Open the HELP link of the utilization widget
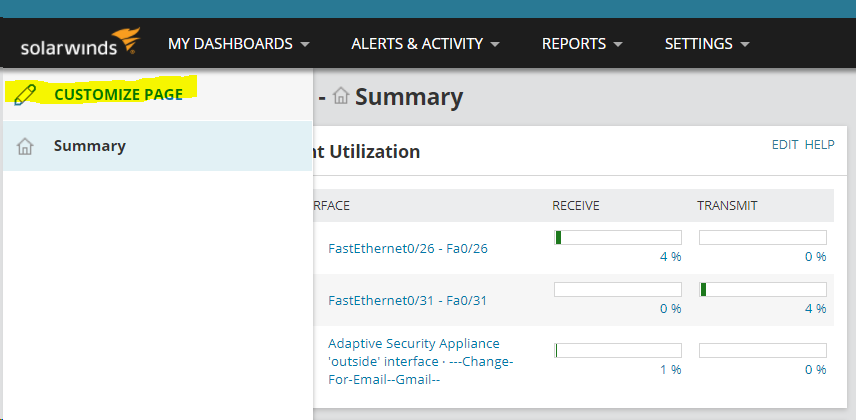Viewport: 856px width, 420px height. pos(819,144)
